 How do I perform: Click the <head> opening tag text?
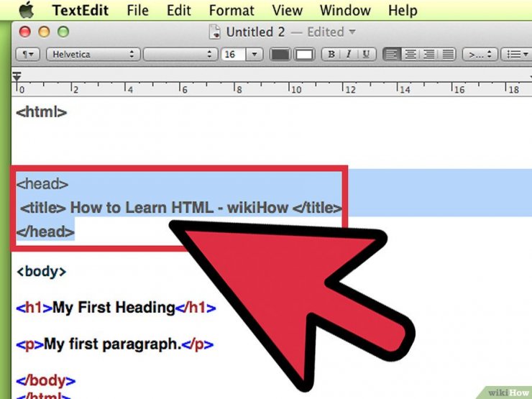pyautogui.click(x=42, y=184)
